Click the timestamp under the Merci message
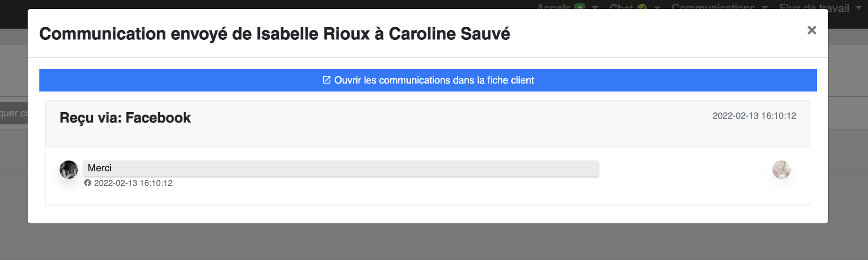 pos(133,183)
